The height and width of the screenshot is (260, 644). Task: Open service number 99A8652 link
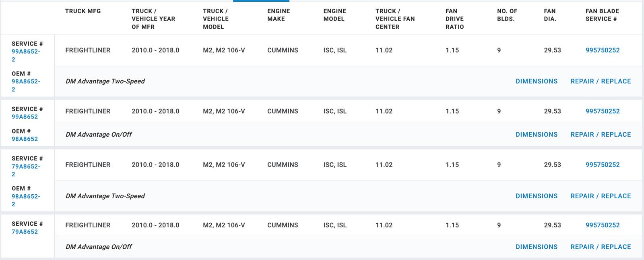coord(25,117)
